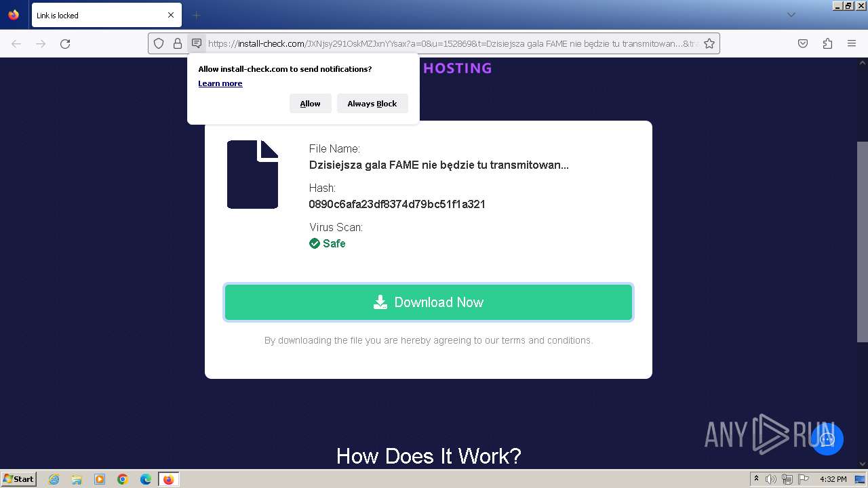Screen dimensions: 868x488
Task: Click the Download Now button
Action: point(429,302)
